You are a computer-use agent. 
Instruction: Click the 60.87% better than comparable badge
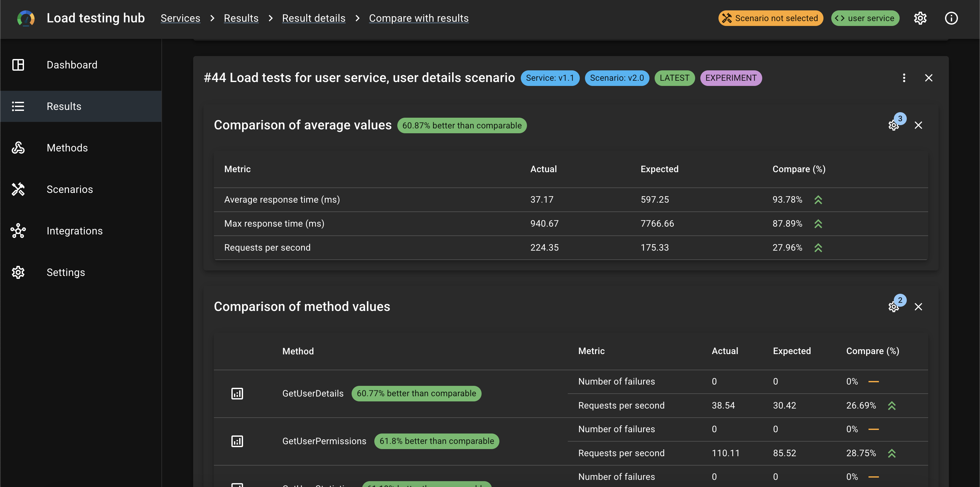coord(462,126)
